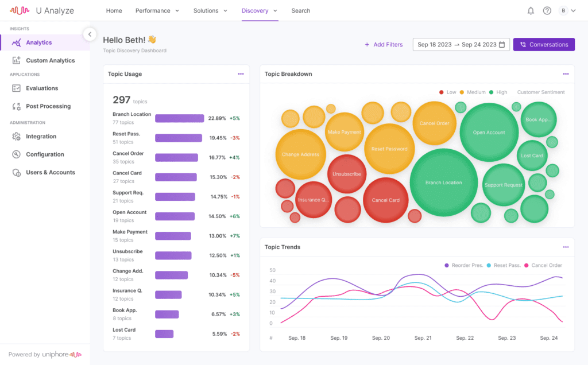Open Users & Accounts in the sidebar
This screenshot has height=365, width=588.
click(x=50, y=172)
